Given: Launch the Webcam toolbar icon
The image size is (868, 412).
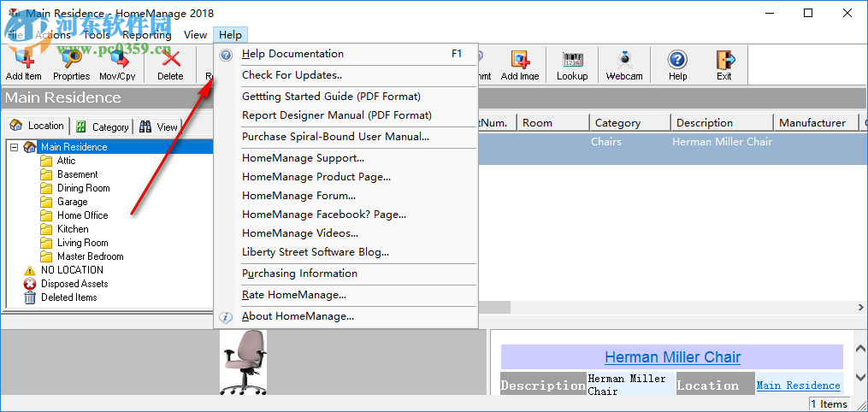Looking at the screenshot, I should 624,65.
